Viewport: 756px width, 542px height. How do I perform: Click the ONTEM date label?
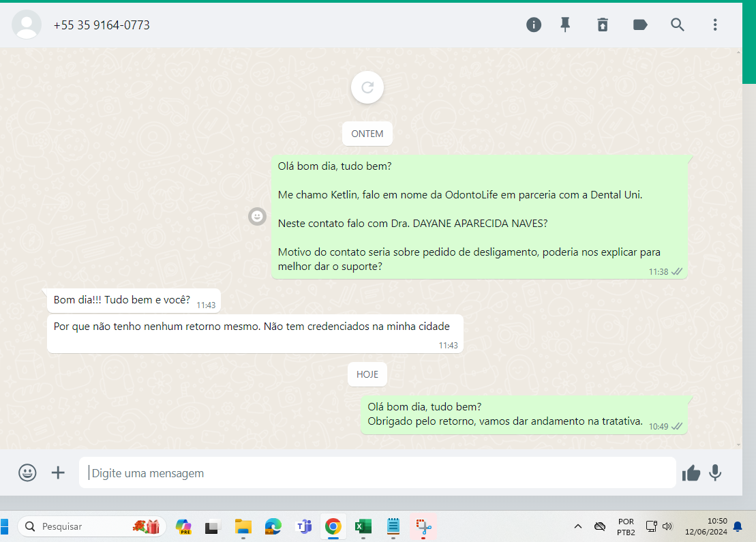[367, 134]
